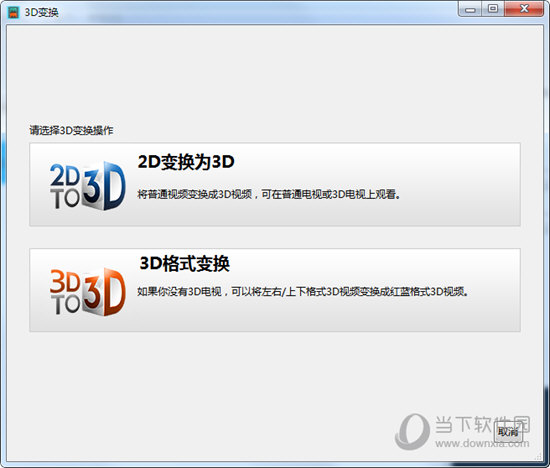
Task: Click the text 请选择3D变换操作
Action: [71, 131]
